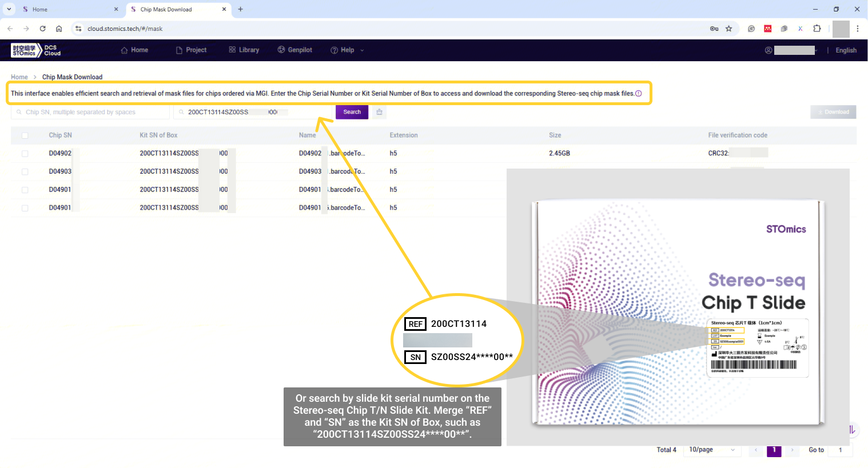Click the clear/reset icon beside Search
The width and height of the screenshot is (868, 468).
pos(379,112)
